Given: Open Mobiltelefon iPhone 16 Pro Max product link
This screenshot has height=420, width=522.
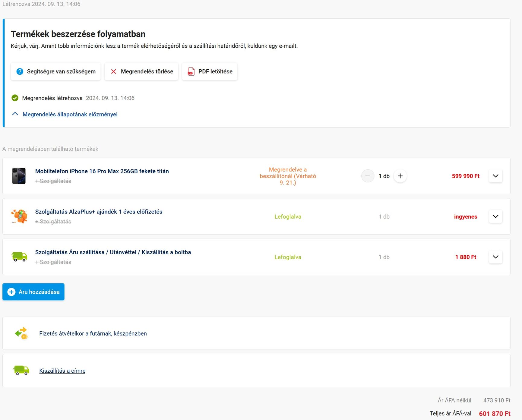Looking at the screenshot, I should (102, 171).
